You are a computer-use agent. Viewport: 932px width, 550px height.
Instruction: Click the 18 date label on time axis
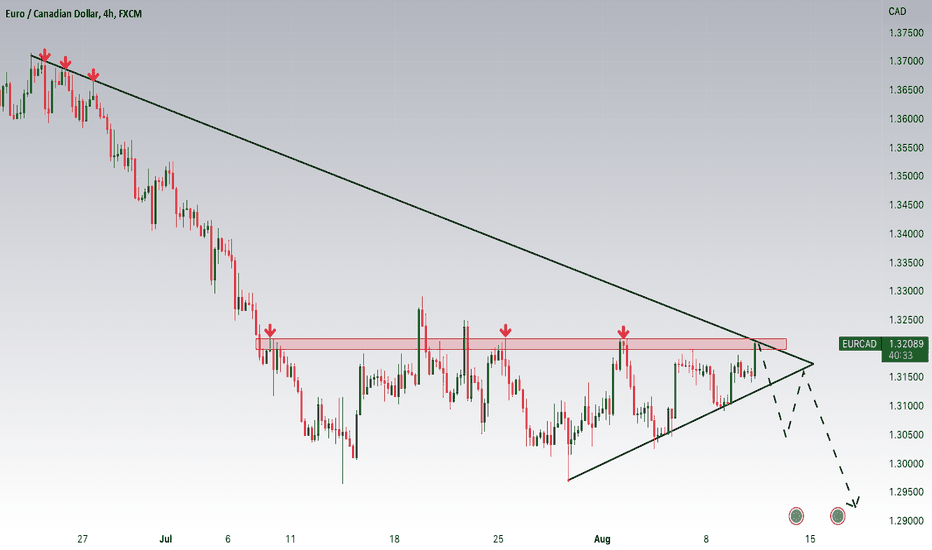[394, 539]
